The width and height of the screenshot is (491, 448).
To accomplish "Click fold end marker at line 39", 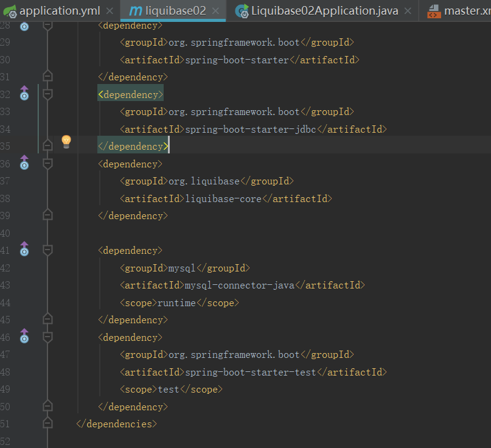I will click(47, 215).
